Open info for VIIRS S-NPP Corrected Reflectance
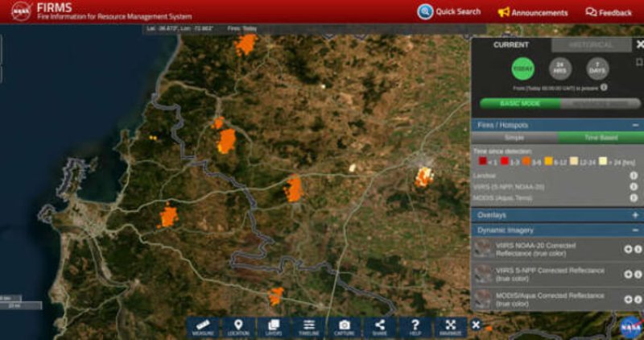Viewport: 644px width, 340px height. (638, 274)
